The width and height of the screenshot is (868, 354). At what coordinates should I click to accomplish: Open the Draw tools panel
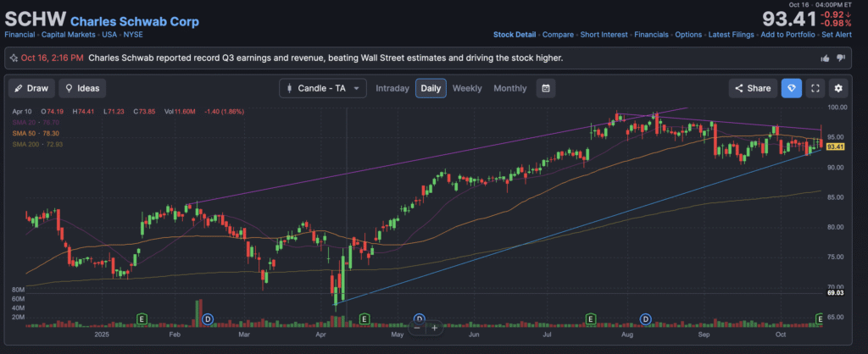tap(31, 88)
